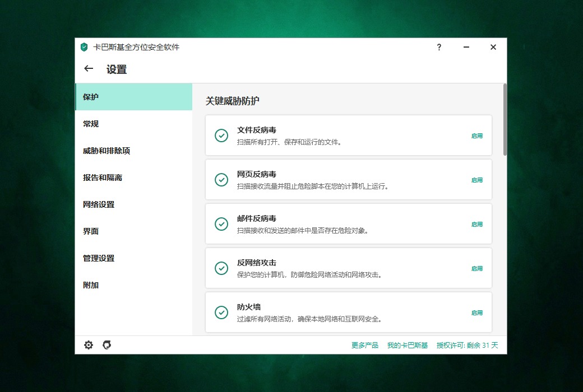Select the 保护 settings tab
This screenshot has height=392, width=583.
coord(133,97)
